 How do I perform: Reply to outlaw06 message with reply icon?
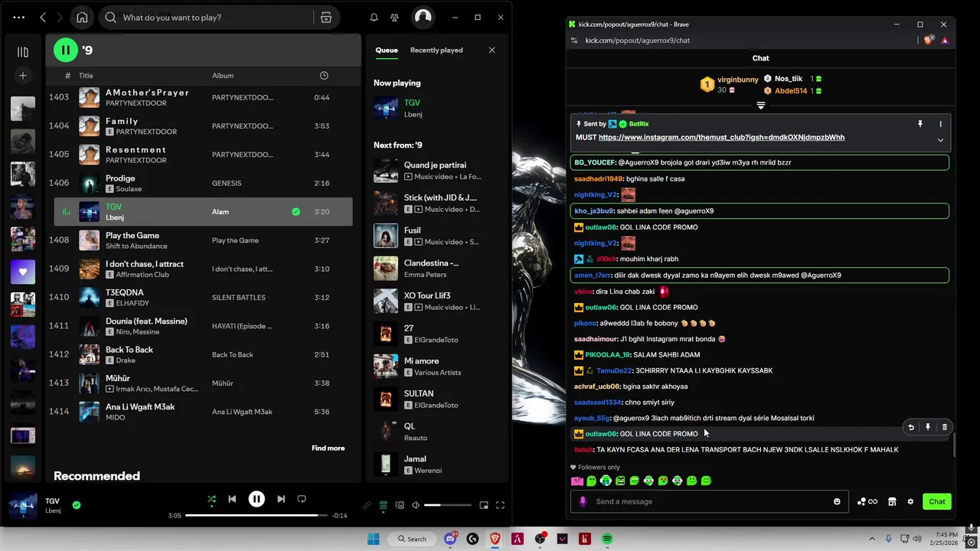(x=911, y=427)
